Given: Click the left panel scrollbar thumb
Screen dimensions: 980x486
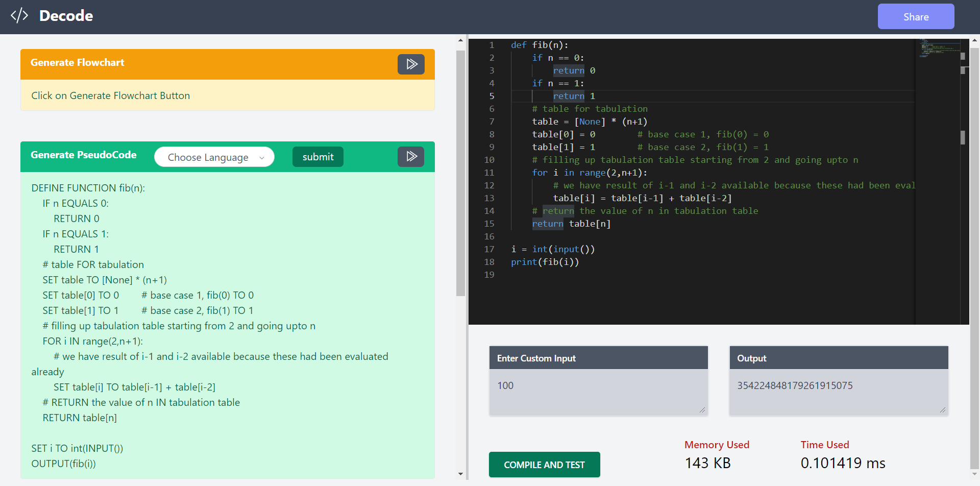Looking at the screenshot, I should point(460,173).
